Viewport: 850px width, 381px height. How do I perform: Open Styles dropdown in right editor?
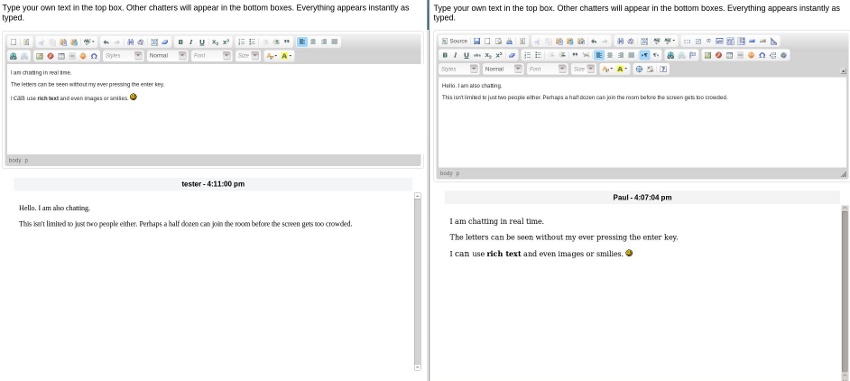tap(459, 69)
